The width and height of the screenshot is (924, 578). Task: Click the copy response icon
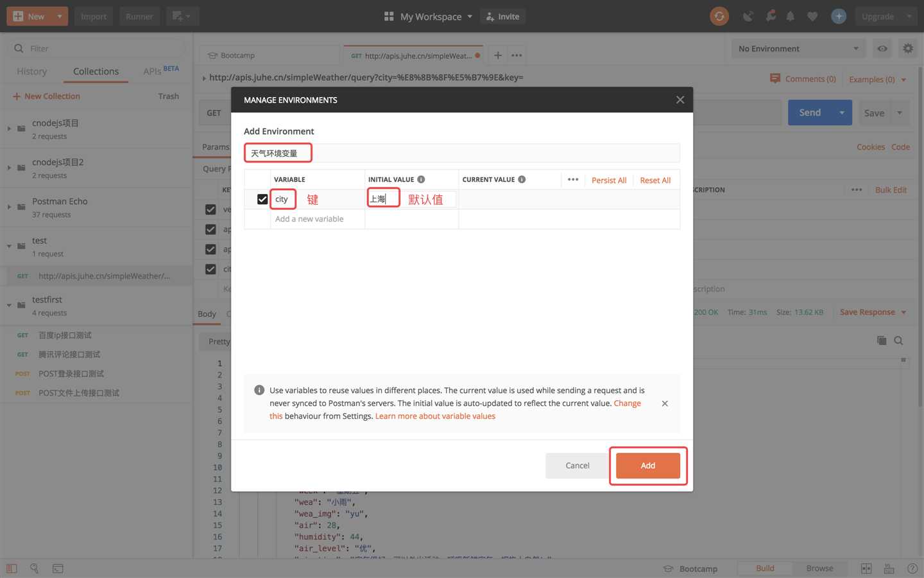coord(882,340)
